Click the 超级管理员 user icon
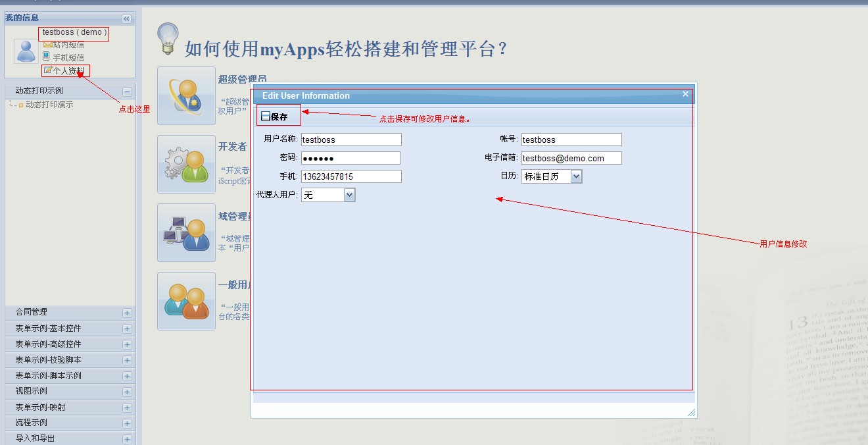868x445 pixels. (x=187, y=96)
